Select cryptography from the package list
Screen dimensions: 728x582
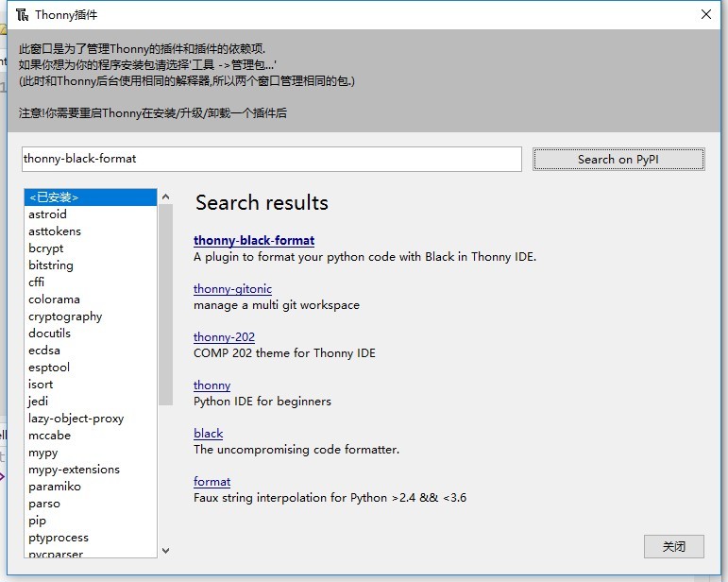[65, 317]
